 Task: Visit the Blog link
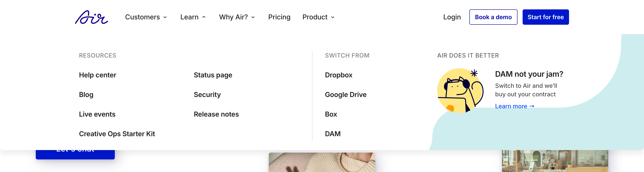86,95
